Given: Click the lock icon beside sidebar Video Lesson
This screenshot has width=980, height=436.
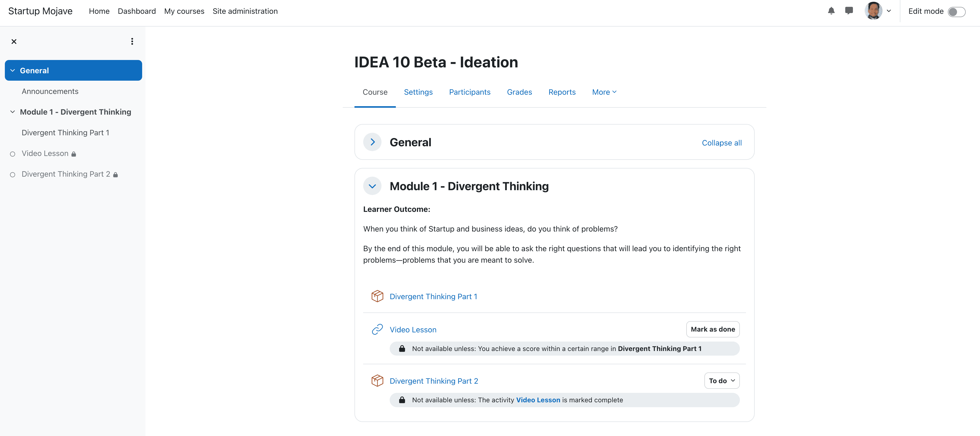Looking at the screenshot, I should pyautogui.click(x=74, y=154).
